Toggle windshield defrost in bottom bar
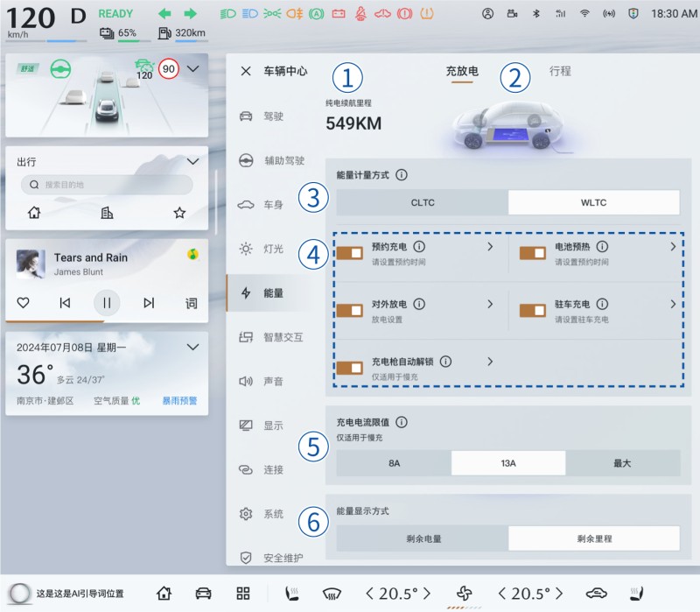700x612 pixels. (332, 594)
